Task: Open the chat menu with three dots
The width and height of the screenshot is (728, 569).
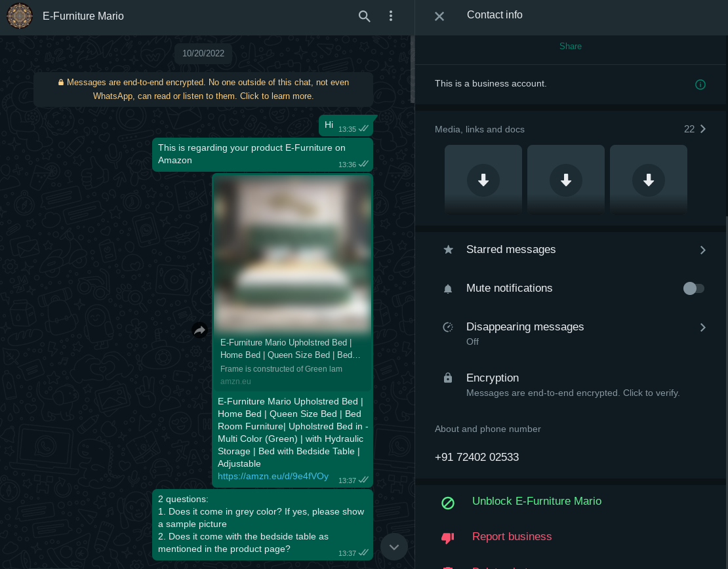Action: pyautogui.click(x=391, y=16)
